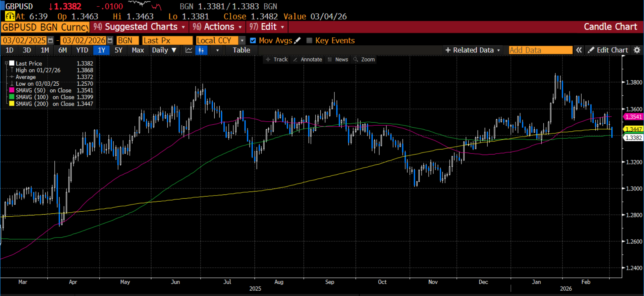Switch to line chart icon
Image resolution: width=644 pixels, height=296 pixels.
tap(189, 50)
